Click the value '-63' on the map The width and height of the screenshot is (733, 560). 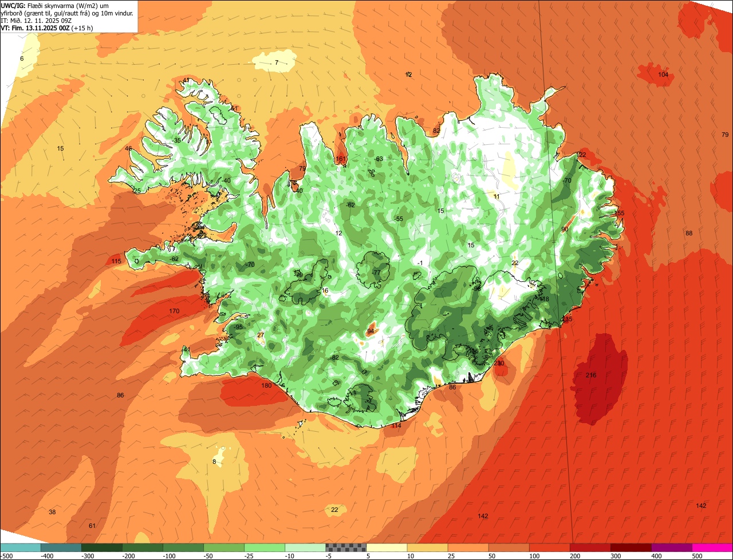click(x=378, y=159)
